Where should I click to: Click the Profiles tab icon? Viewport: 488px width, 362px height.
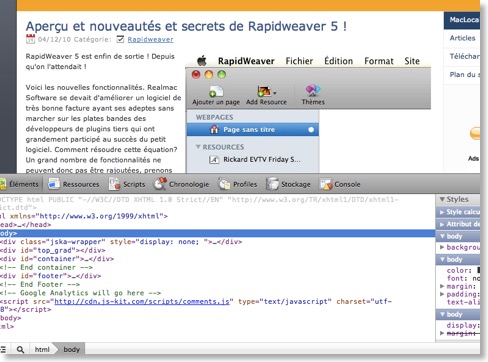click(x=224, y=184)
